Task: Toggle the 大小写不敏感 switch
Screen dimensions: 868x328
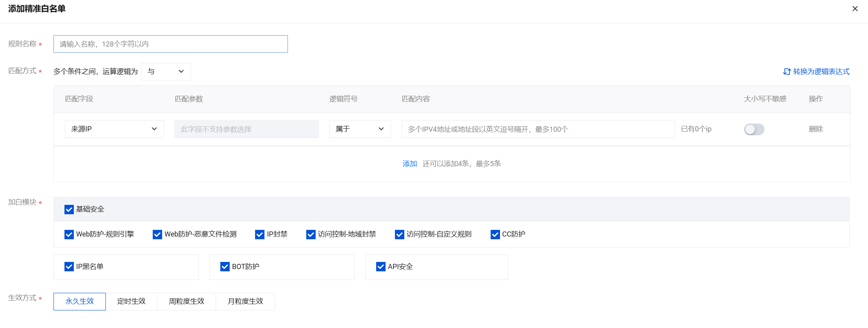Action: pos(754,129)
